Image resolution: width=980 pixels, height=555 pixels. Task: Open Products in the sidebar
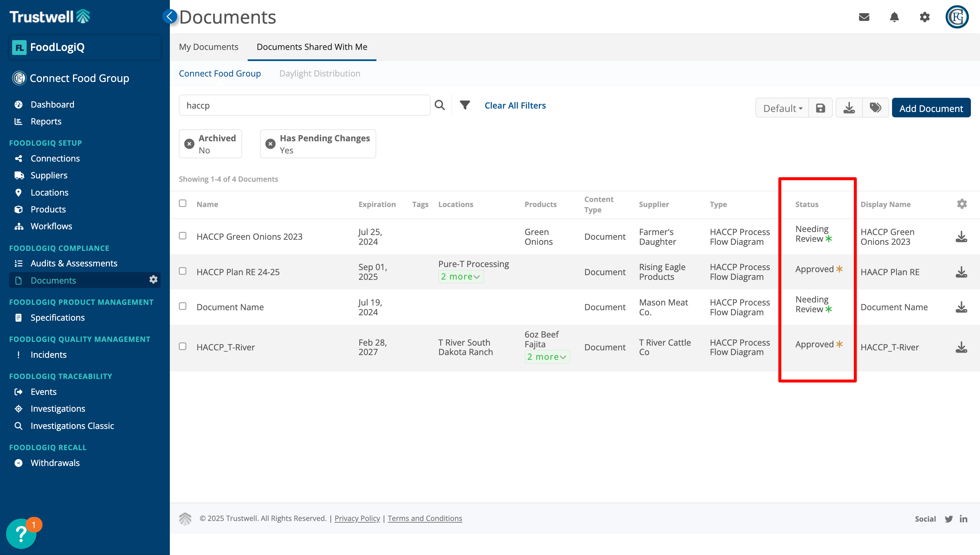click(x=48, y=209)
